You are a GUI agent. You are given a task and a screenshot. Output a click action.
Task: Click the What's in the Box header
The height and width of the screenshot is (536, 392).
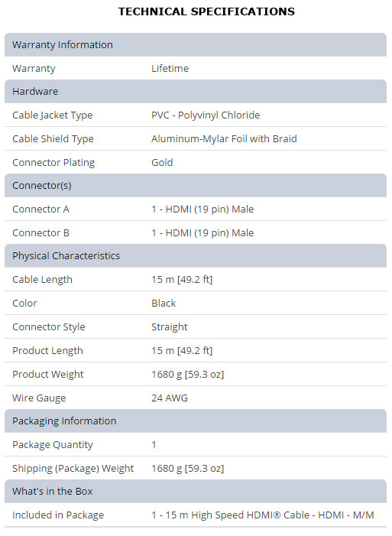click(196, 492)
